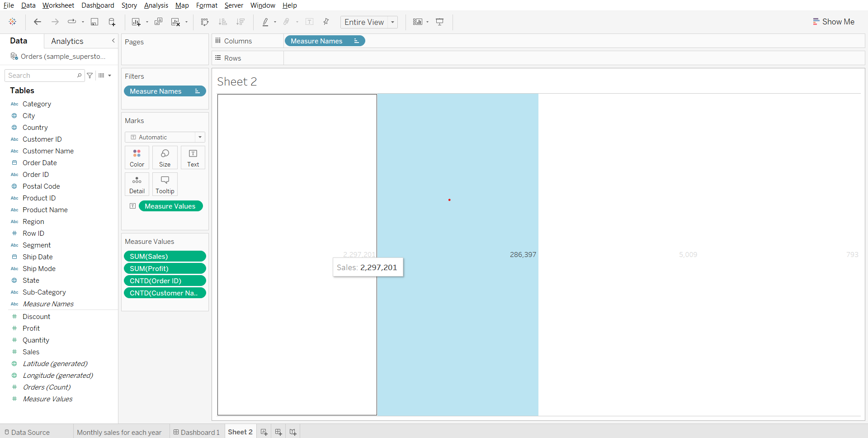
Task: Click the Duplicate sheet toolbar icon
Action: [x=158, y=22]
